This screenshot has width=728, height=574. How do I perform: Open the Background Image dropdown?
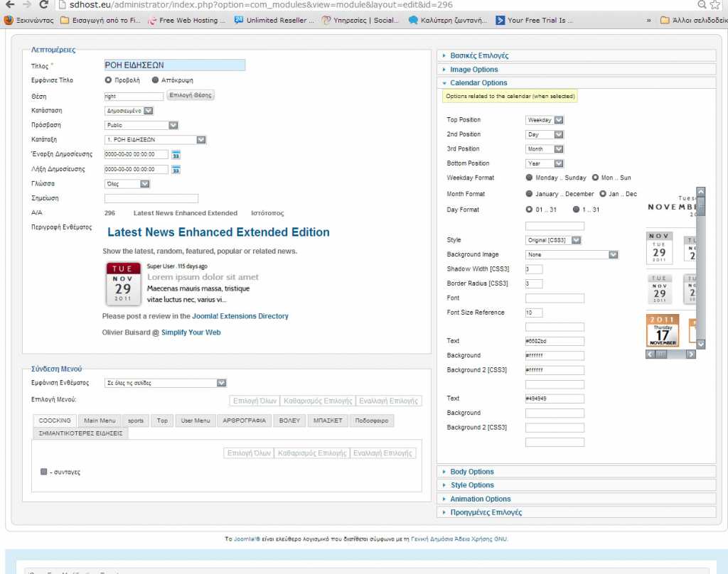[572, 254]
